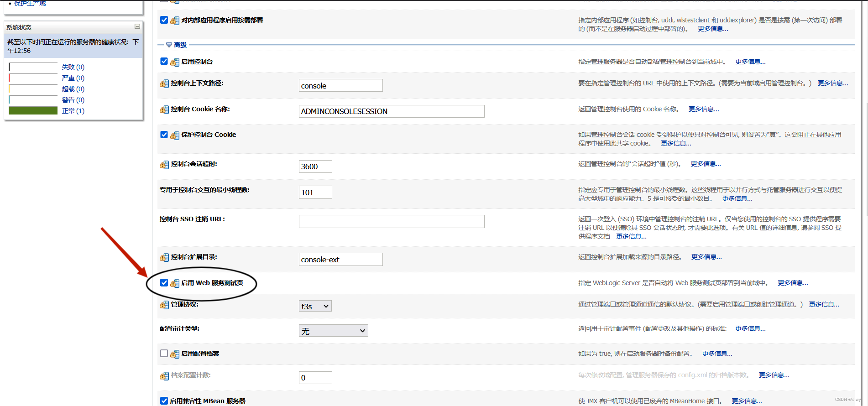Toggle the 启用控制台 checkbox
This screenshot has height=406, width=868.
click(164, 61)
